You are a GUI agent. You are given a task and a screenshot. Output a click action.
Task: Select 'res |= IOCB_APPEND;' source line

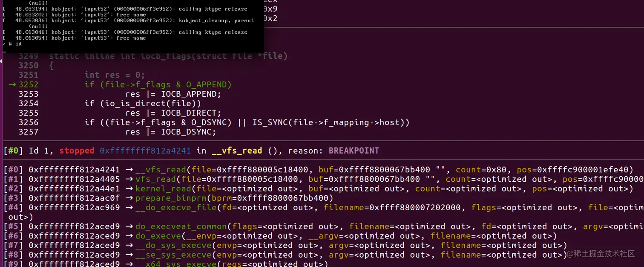[173, 94]
